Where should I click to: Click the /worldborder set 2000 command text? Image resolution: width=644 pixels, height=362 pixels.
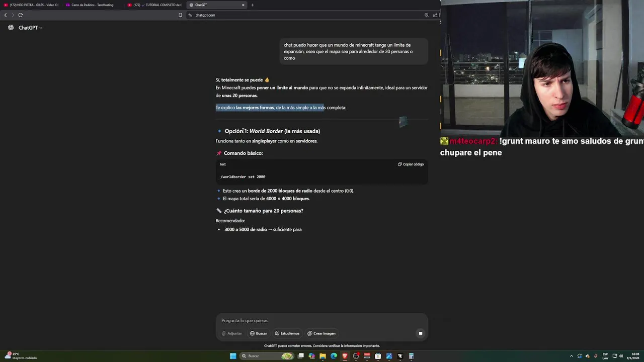point(243,176)
